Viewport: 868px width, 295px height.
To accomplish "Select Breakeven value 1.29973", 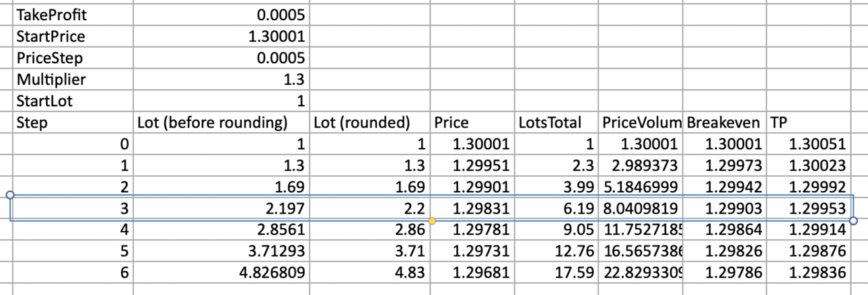I will 726,165.
